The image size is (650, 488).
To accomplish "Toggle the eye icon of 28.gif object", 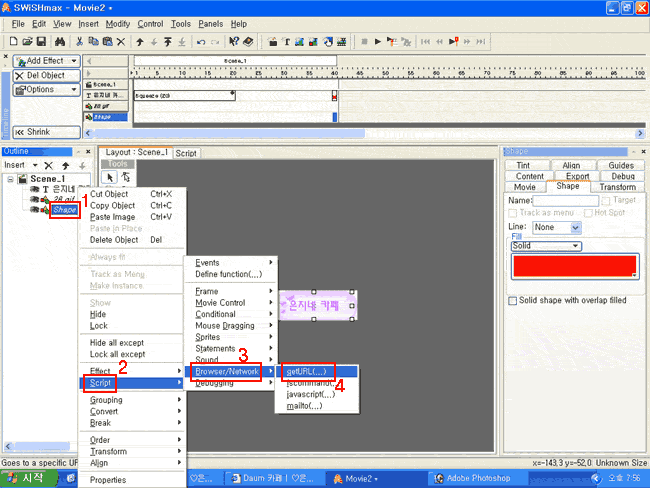I will tap(35, 199).
